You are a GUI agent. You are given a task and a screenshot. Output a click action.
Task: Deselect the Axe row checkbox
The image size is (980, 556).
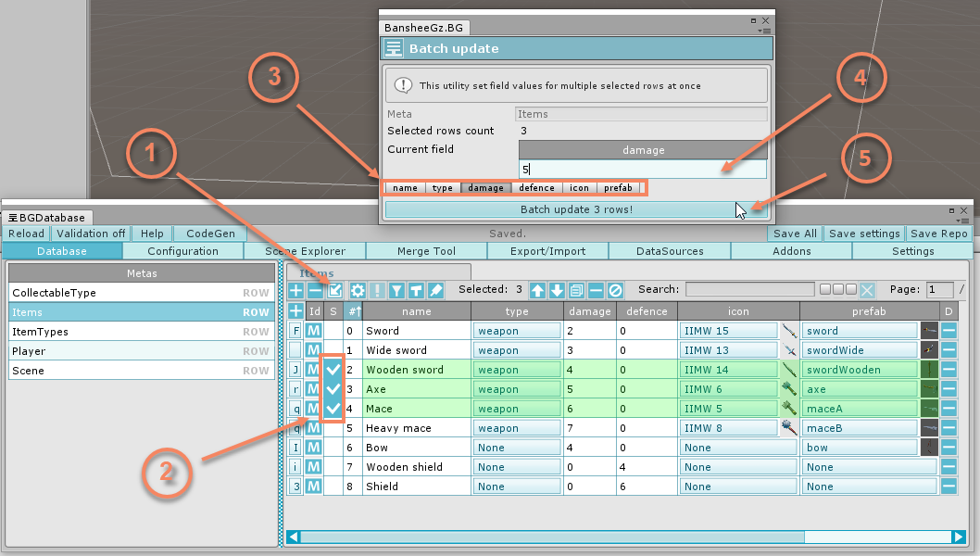click(333, 389)
